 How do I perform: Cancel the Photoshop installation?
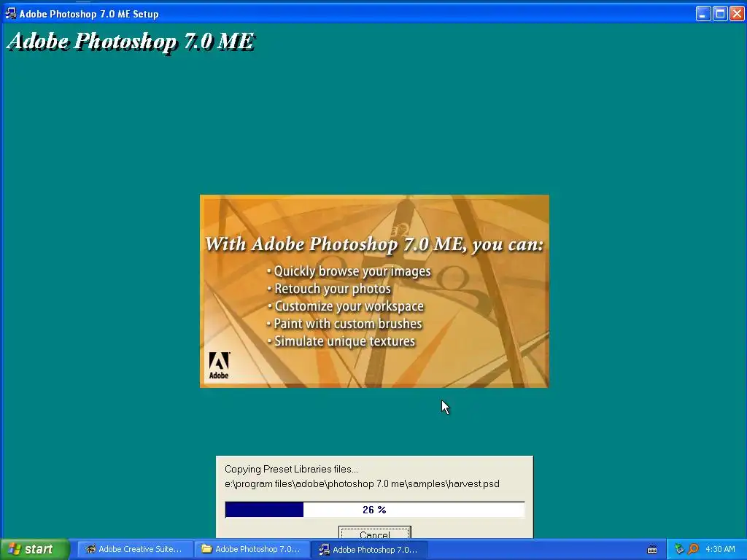click(374, 533)
